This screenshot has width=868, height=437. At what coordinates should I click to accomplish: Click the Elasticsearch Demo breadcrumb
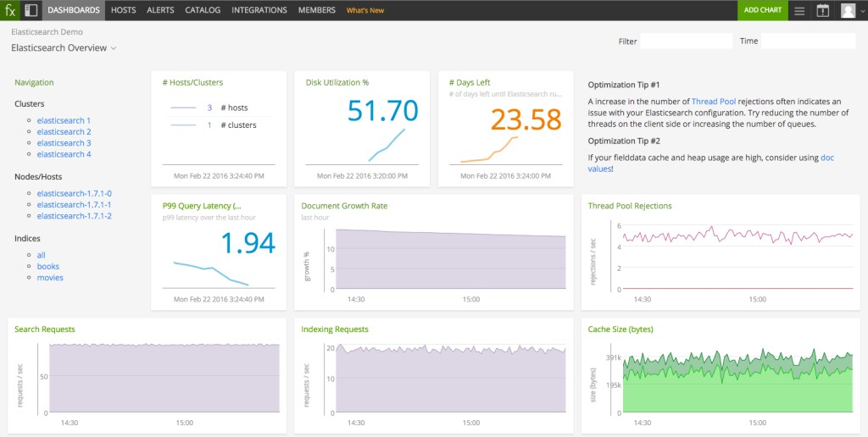coord(47,32)
